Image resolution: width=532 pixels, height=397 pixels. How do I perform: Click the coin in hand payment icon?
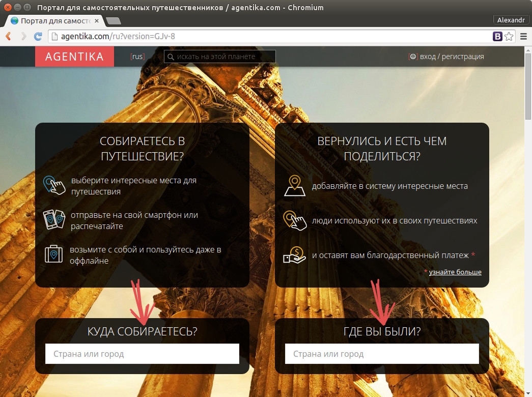click(294, 255)
